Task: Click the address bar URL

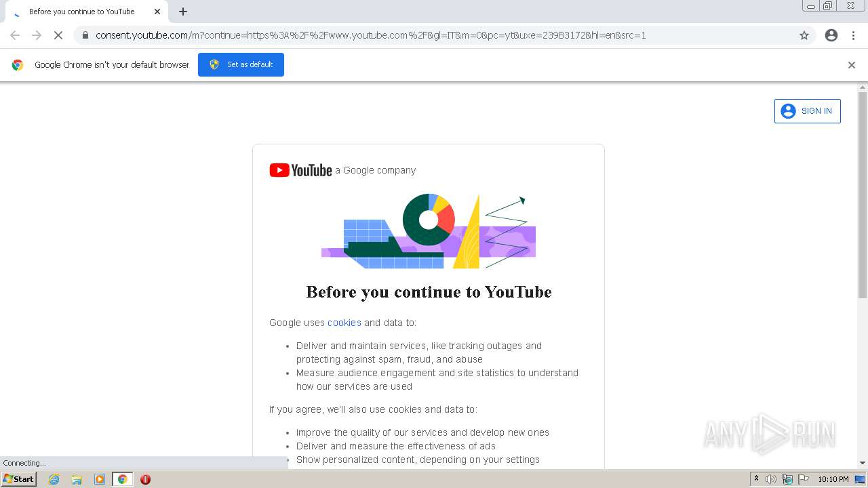Action: pyautogui.click(x=371, y=35)
